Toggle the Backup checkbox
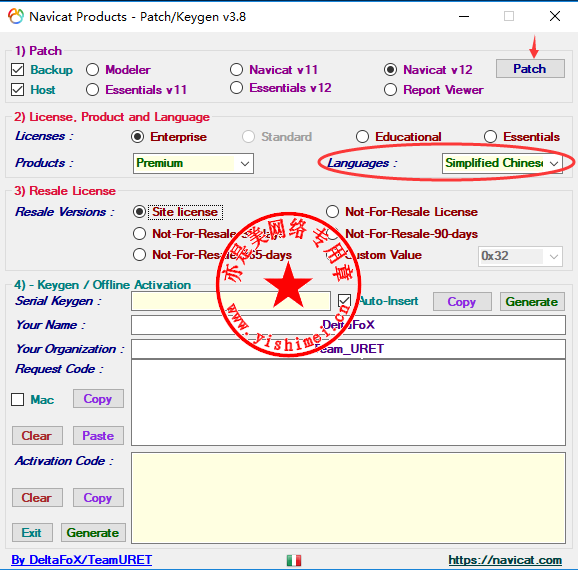 pos(17,69)
